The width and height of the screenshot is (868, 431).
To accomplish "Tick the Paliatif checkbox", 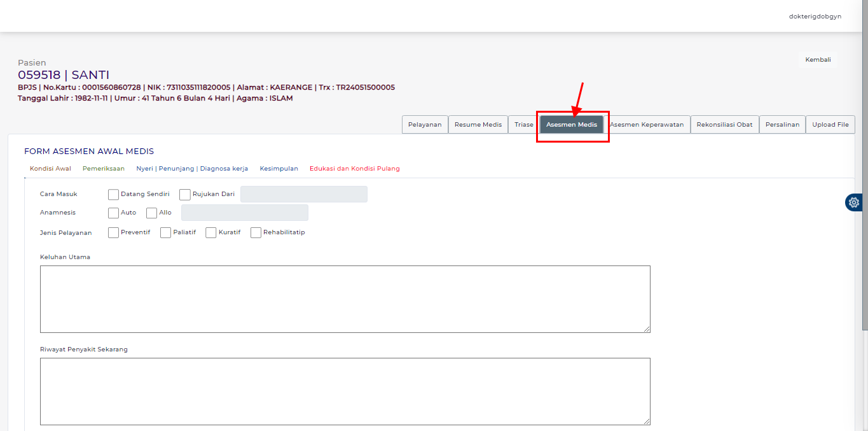I will click(165, 232).
